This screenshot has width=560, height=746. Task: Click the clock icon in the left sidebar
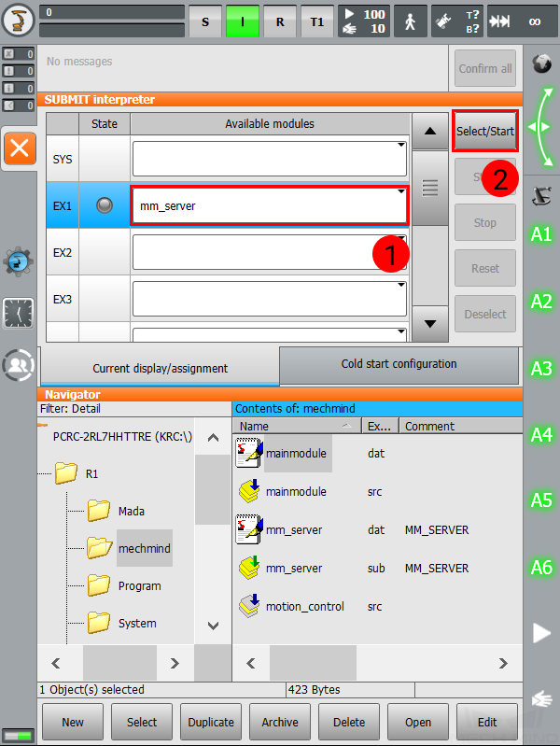18,314
